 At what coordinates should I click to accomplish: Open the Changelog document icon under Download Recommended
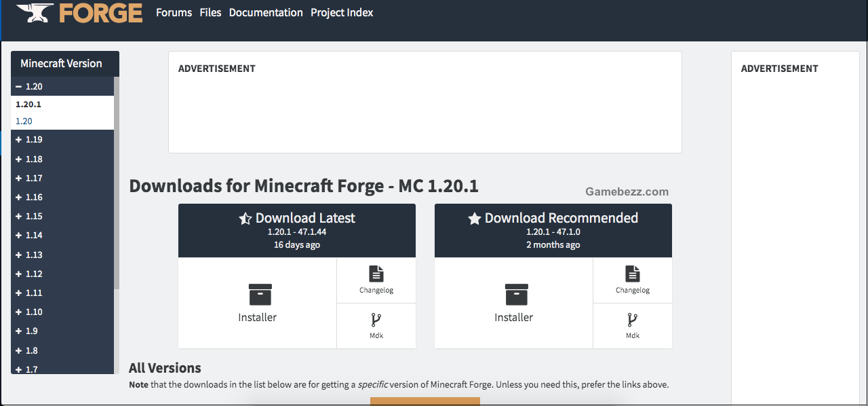coord(633,274)
